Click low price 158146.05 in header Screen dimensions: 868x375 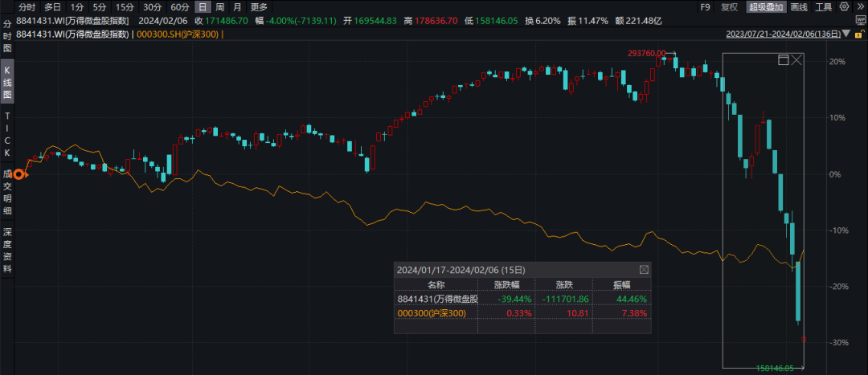click(496, 21)
